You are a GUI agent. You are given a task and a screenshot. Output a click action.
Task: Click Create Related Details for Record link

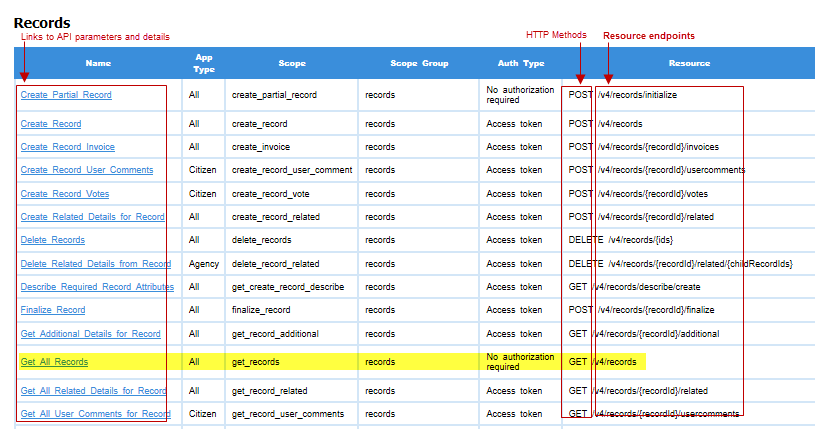pos(92,217)
